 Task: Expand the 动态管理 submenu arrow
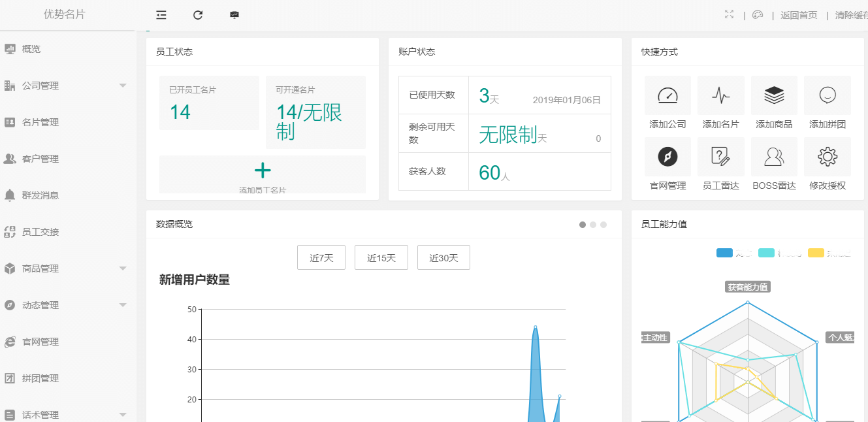click(123, 305)
